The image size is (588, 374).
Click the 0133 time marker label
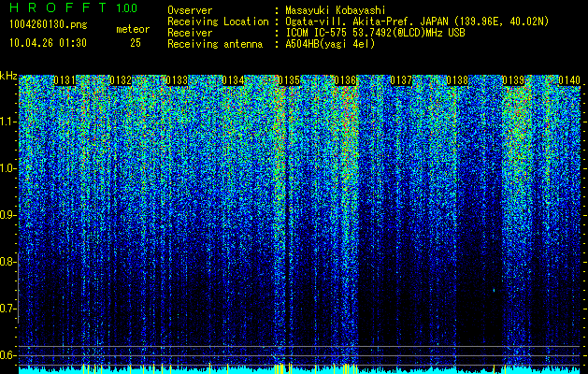click(177, 80)
